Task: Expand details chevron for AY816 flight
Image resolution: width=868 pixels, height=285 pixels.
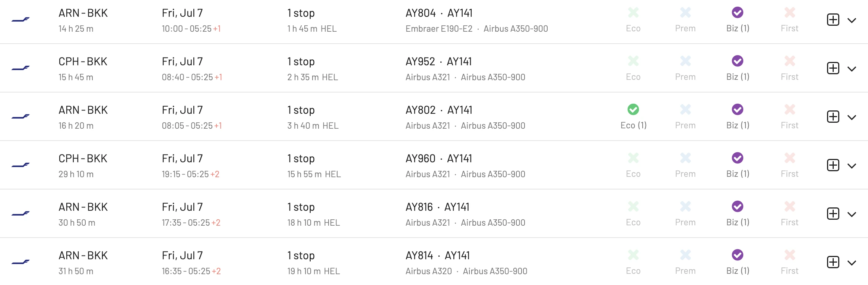Action: point(852,214)
